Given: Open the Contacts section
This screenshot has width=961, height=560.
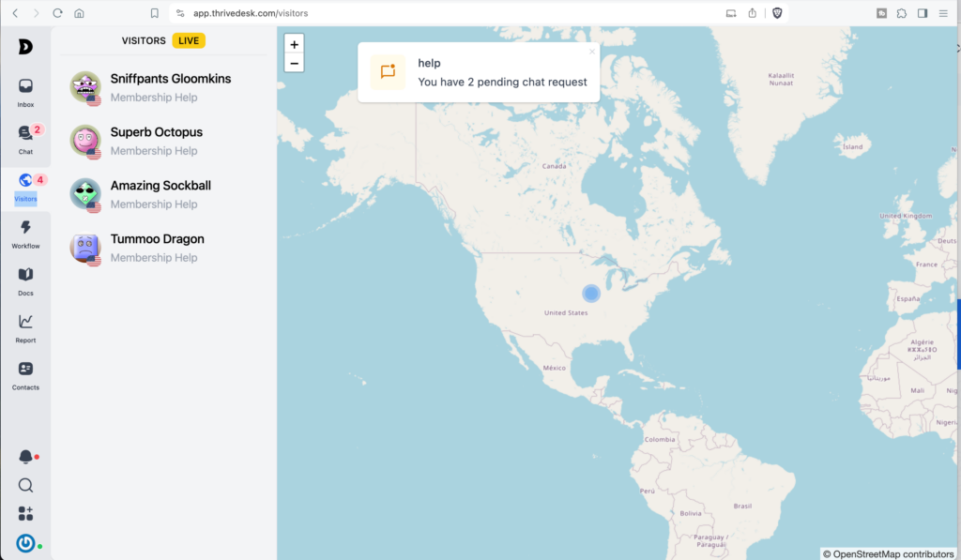Looking at the screenshot, I should pyautogui.click(x=25, y=373).
